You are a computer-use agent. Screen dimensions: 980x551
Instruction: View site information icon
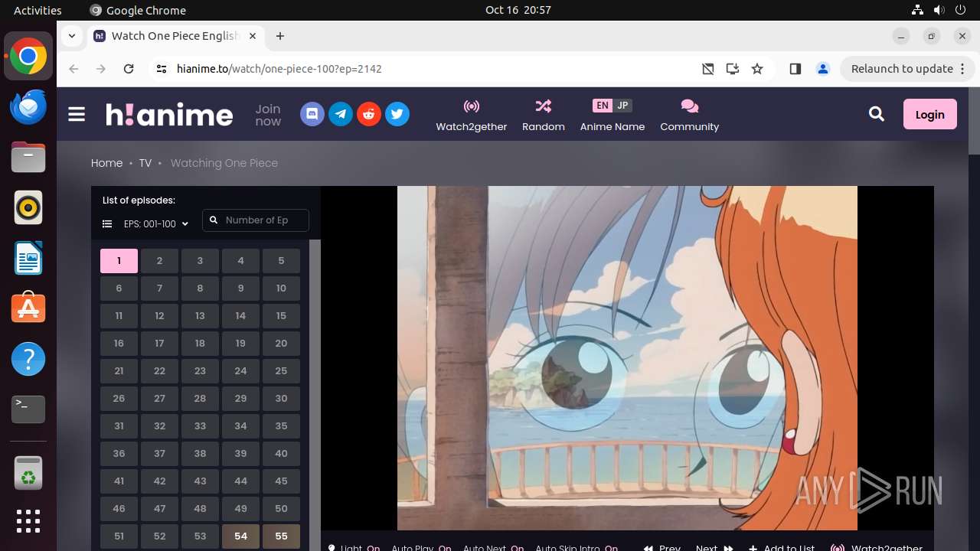[x=161, y=69]
